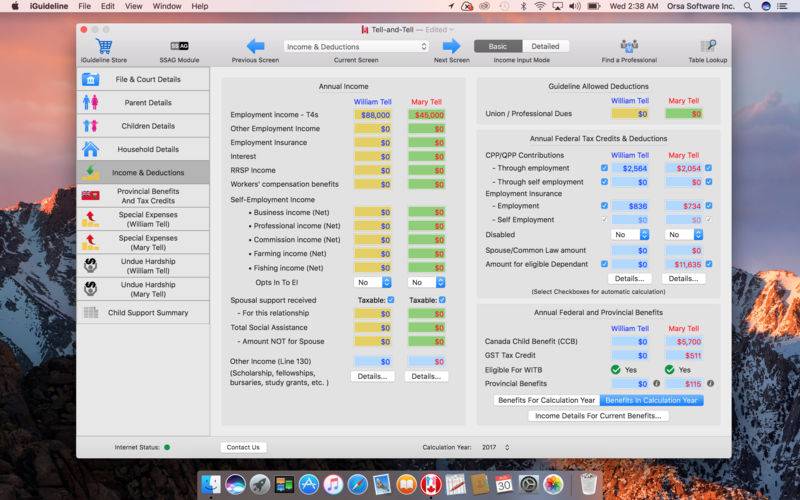Open the Window menu
The width and height of the screenshot is (800, 500).
pyautogui.click(x=167, y=6)
